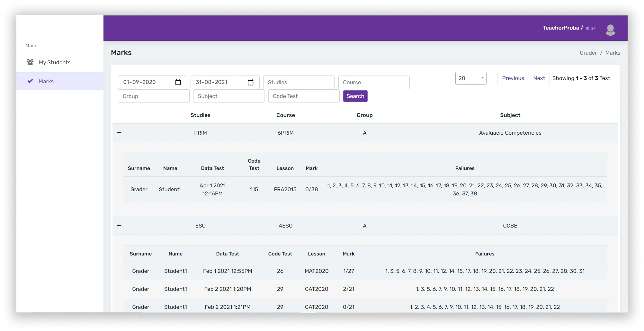Click the Feb 2 2021 1:20PM date cell
The image size is (644, 331).
coord(228,289)
